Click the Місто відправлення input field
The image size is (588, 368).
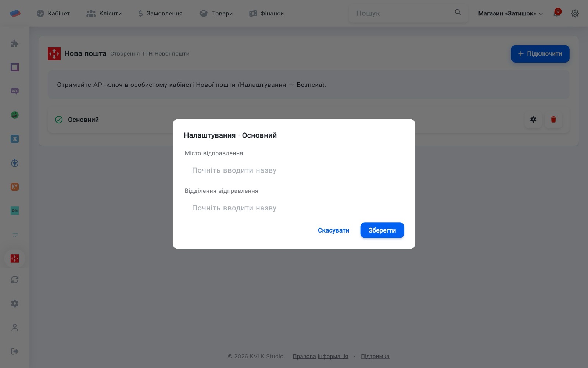(x=294, y=170)
